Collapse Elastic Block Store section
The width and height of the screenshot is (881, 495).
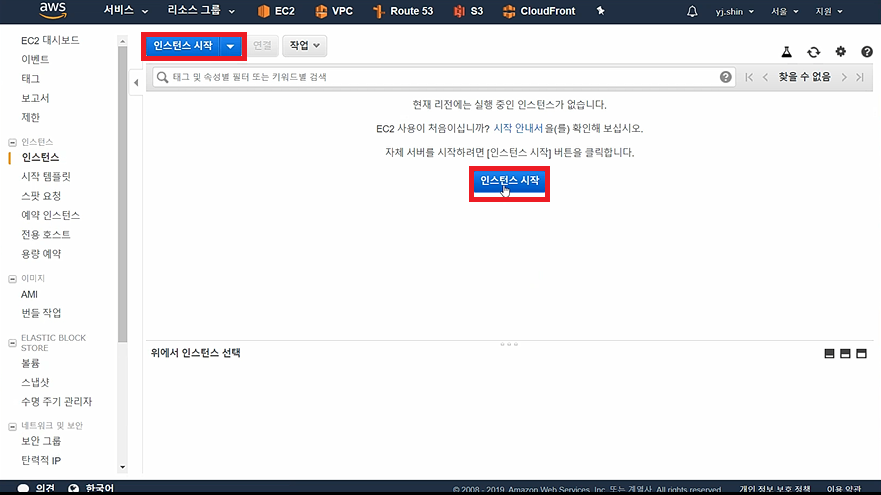[12, 343]
